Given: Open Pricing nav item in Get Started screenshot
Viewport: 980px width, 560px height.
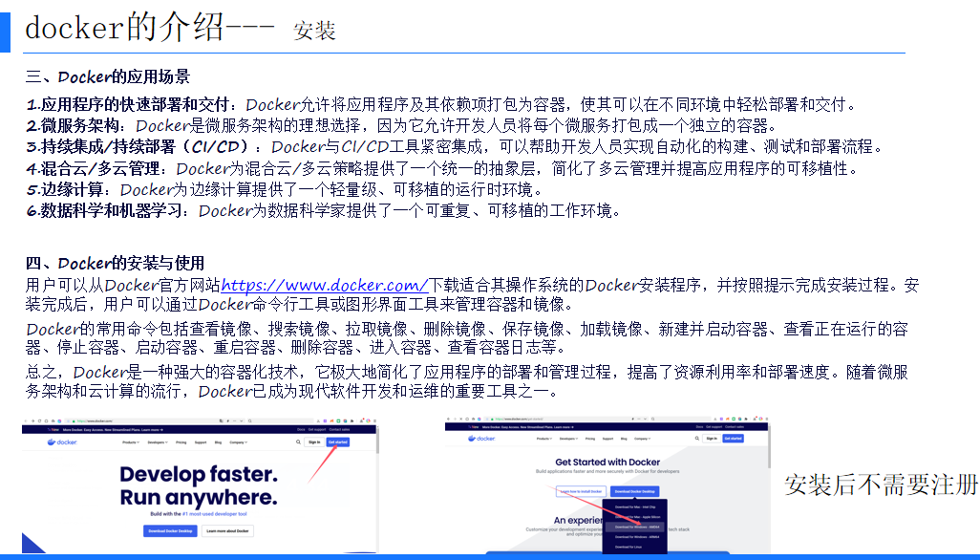Looking at the screenshot, I should (x=590, y=439).
